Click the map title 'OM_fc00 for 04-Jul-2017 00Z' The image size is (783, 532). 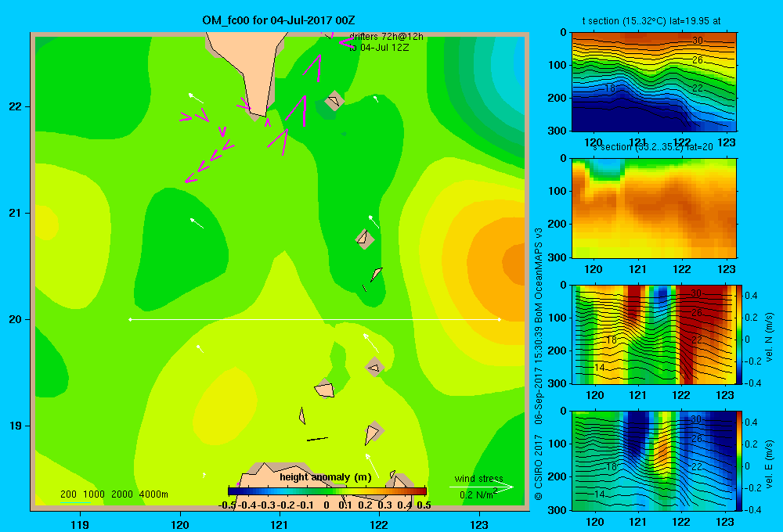coord(278,20)
